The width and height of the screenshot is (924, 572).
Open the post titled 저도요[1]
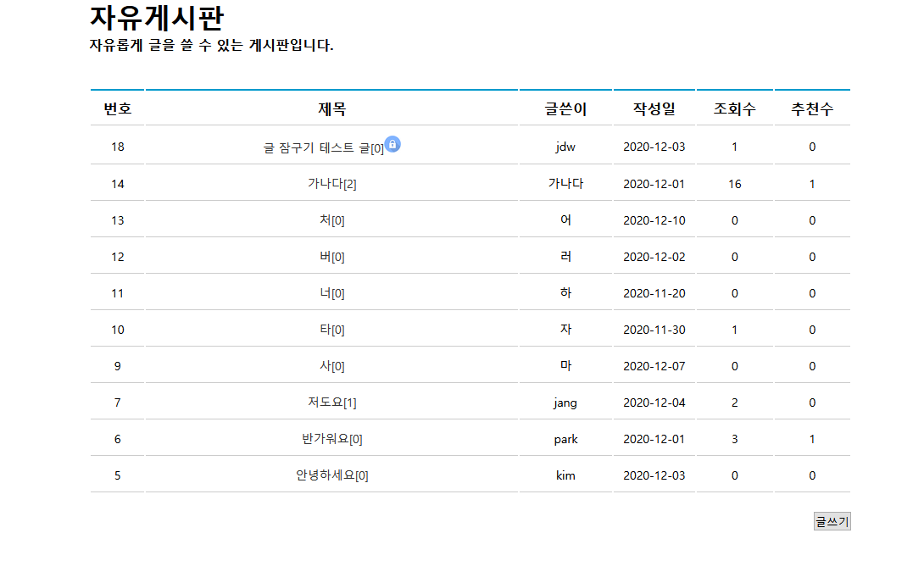331,403
